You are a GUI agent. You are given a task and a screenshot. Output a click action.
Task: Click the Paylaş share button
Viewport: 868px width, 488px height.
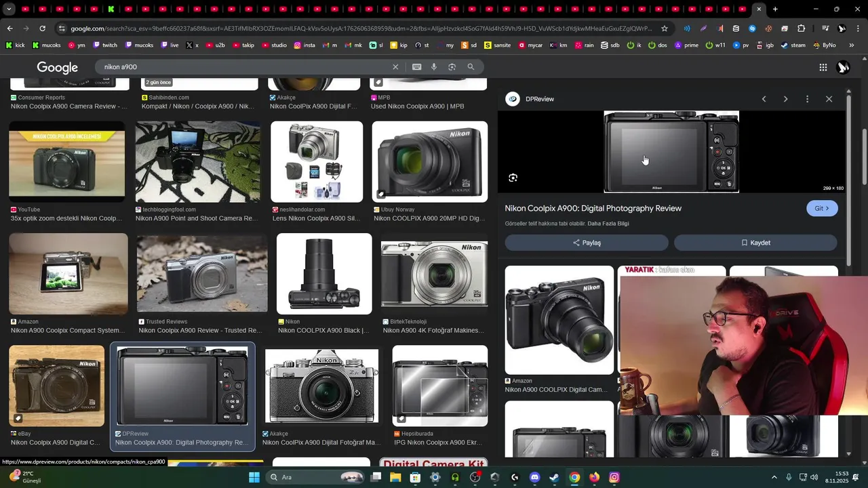coord(587,243)
